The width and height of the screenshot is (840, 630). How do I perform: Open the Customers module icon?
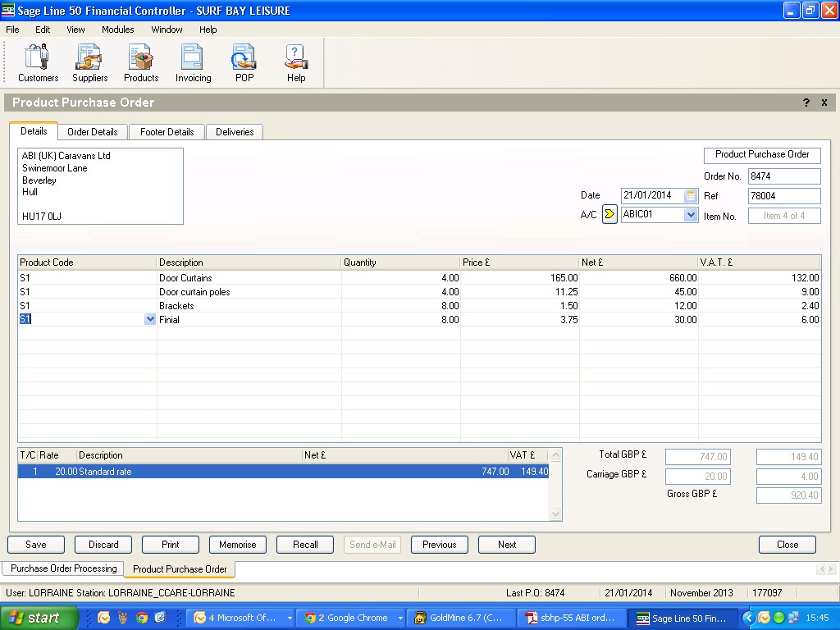(38, 62)
